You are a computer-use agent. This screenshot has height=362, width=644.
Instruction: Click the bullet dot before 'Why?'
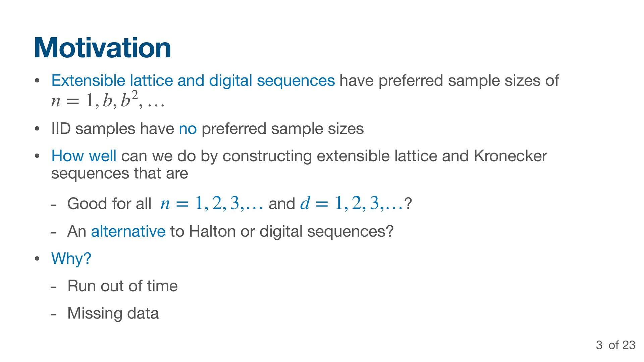click(x=37, y=259)
